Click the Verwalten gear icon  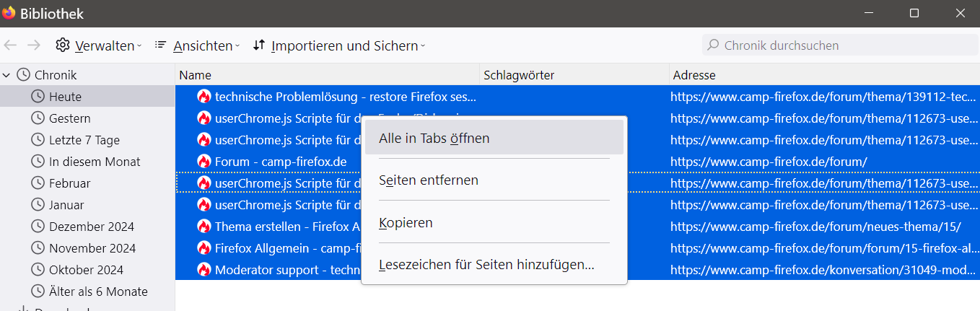click(x=63, y=45)
